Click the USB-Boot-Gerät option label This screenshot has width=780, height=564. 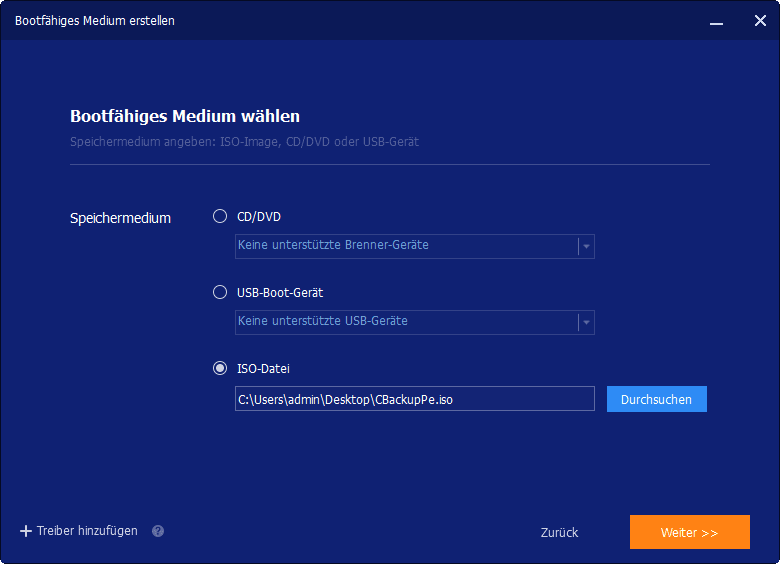[280, 292]
